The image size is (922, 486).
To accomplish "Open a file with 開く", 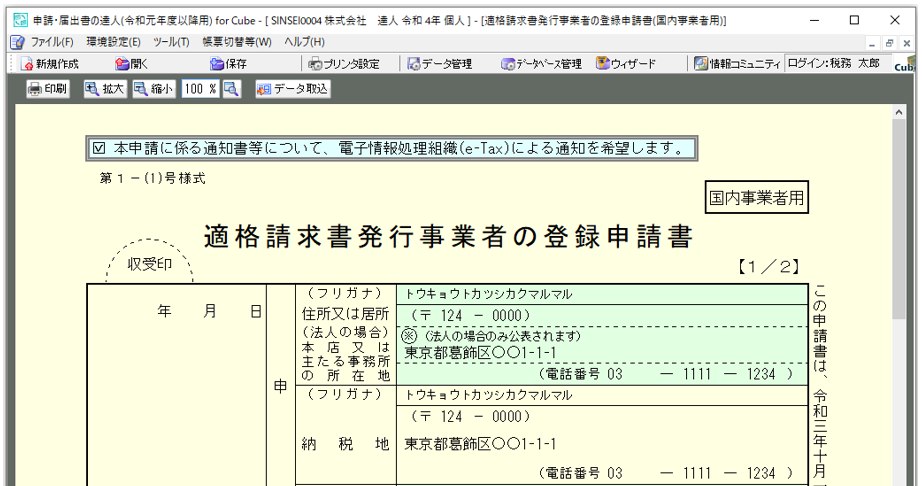I will coord(131,64).
